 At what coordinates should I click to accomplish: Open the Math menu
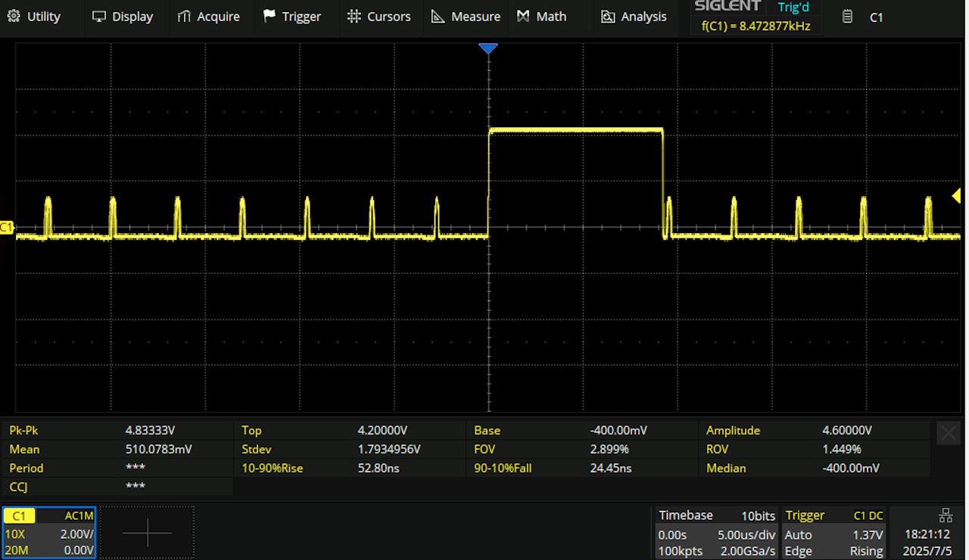541,17
